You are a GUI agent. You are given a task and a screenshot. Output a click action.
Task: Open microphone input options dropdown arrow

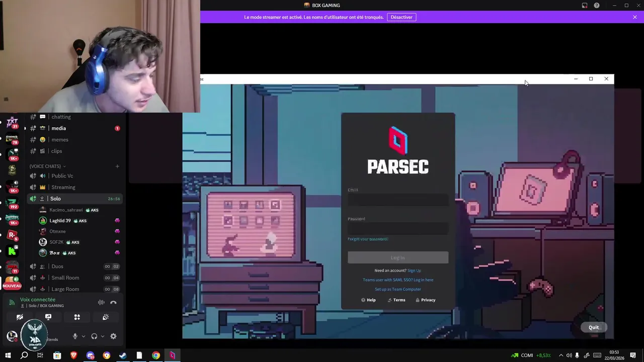click(x=83, y=336)
